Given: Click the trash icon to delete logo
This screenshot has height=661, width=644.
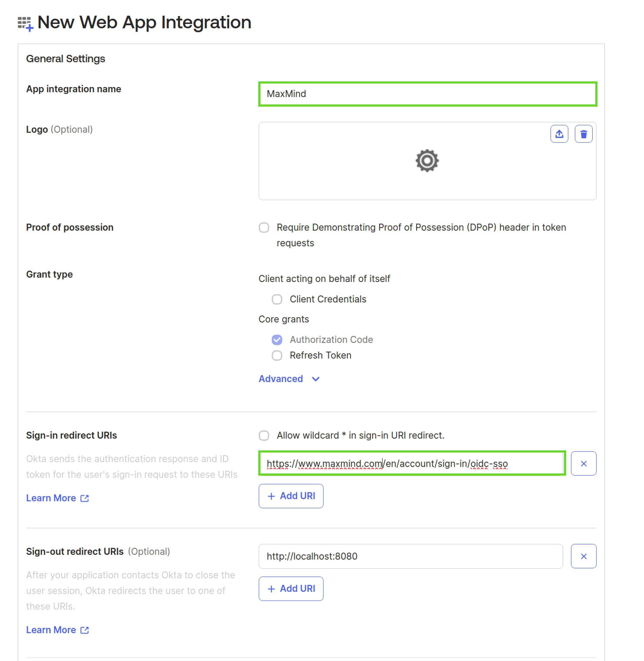Looking at the screenshot, I should click(584, 134).
